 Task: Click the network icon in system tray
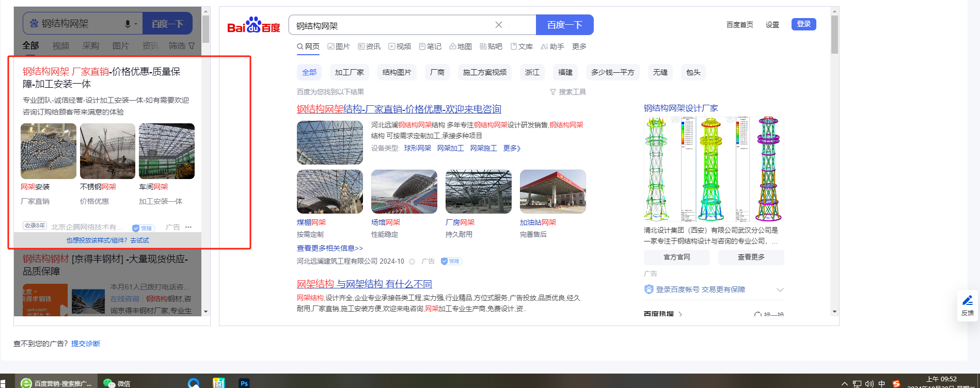857,384
